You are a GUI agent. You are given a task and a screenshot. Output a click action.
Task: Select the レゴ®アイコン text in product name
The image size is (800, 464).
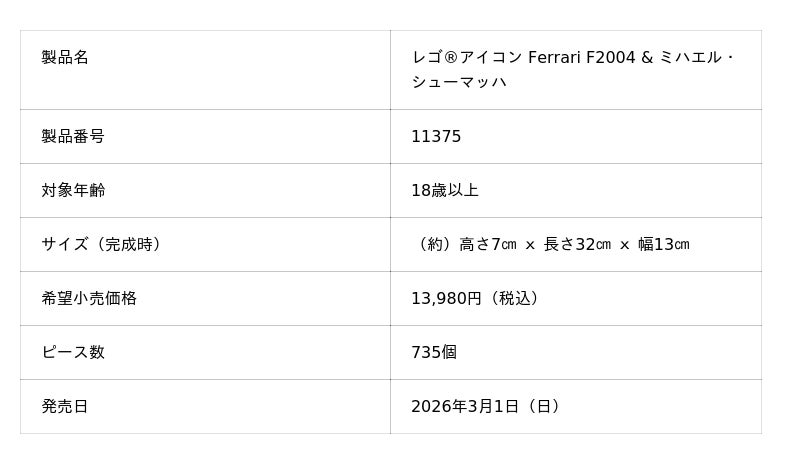[466, 57]
